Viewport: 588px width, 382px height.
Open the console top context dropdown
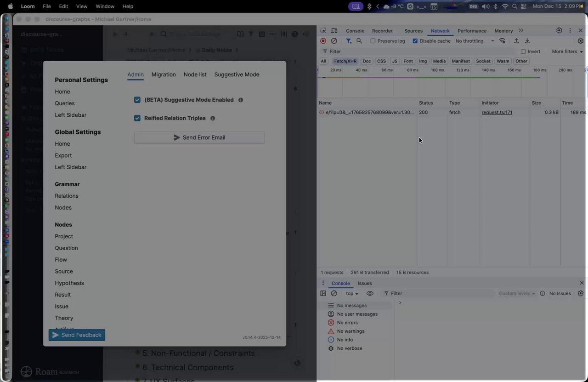pos(352,293)
